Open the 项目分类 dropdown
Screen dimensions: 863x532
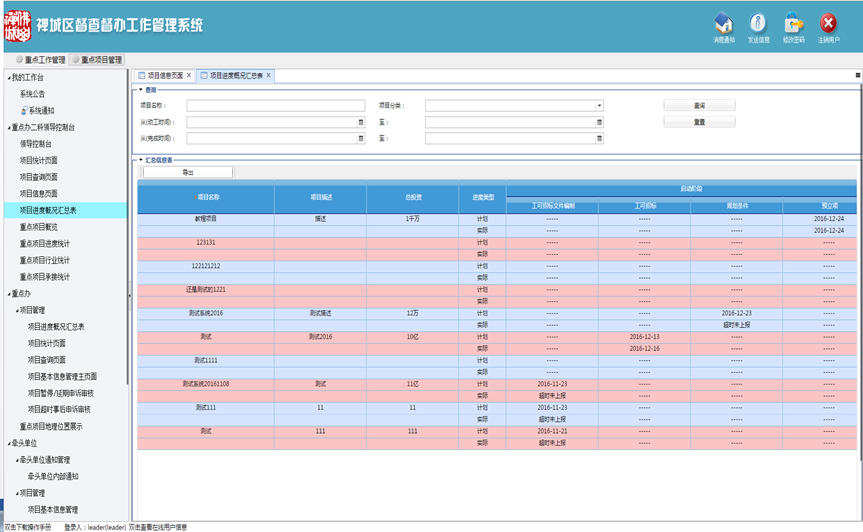[599, 105]
